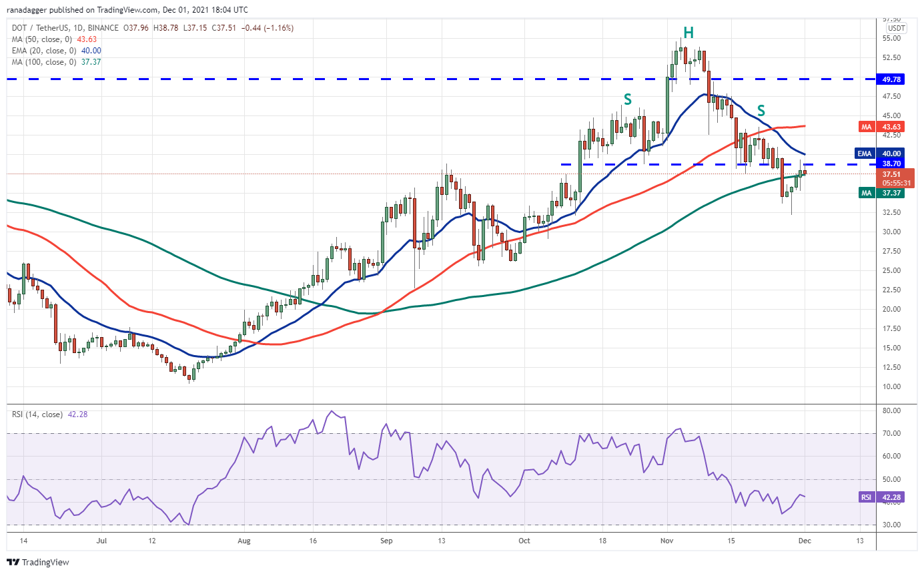
Task: Click the blue 49.78 price level tag
Action: point(895,79)
